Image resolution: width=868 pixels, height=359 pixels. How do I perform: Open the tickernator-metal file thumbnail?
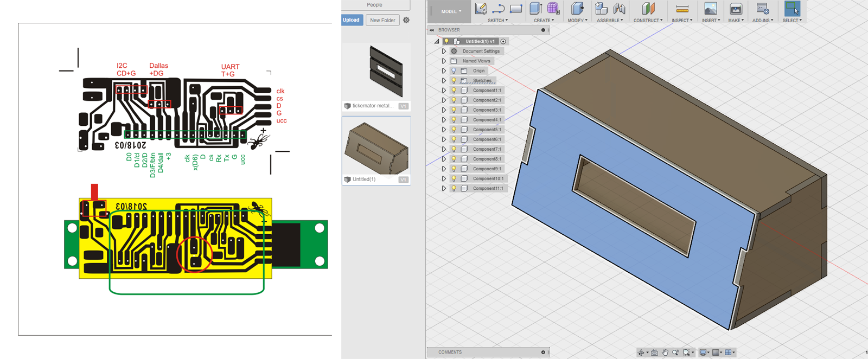pyautogui.click(x=386, y=72)
